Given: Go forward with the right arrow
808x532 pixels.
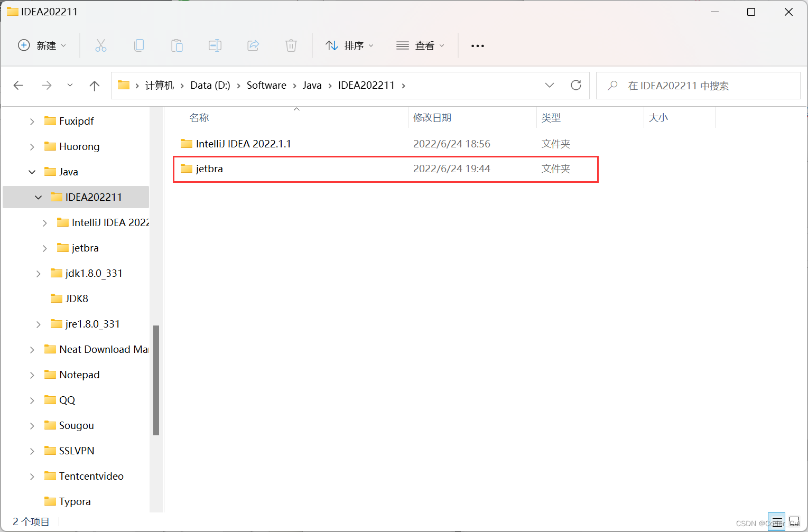Looking at the screenshot, I should (47, 85).
